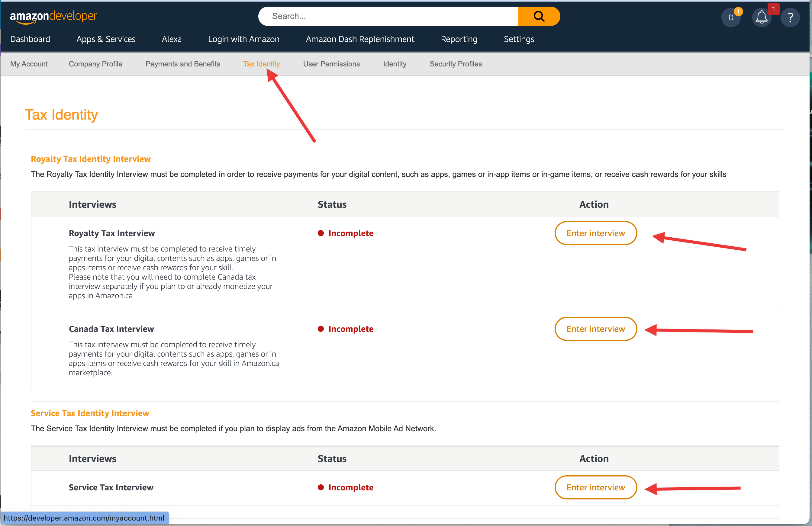The height and width of the screenshot is (526, 812).
Task: Switch to the Dashboard menu
Action: (30, 39)
